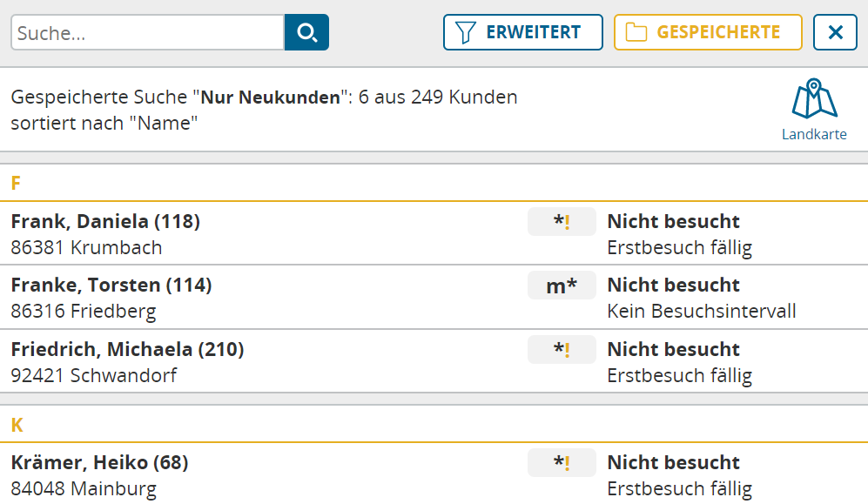Open customer Krämer, Heiko (68)

[x=99, y=462]
